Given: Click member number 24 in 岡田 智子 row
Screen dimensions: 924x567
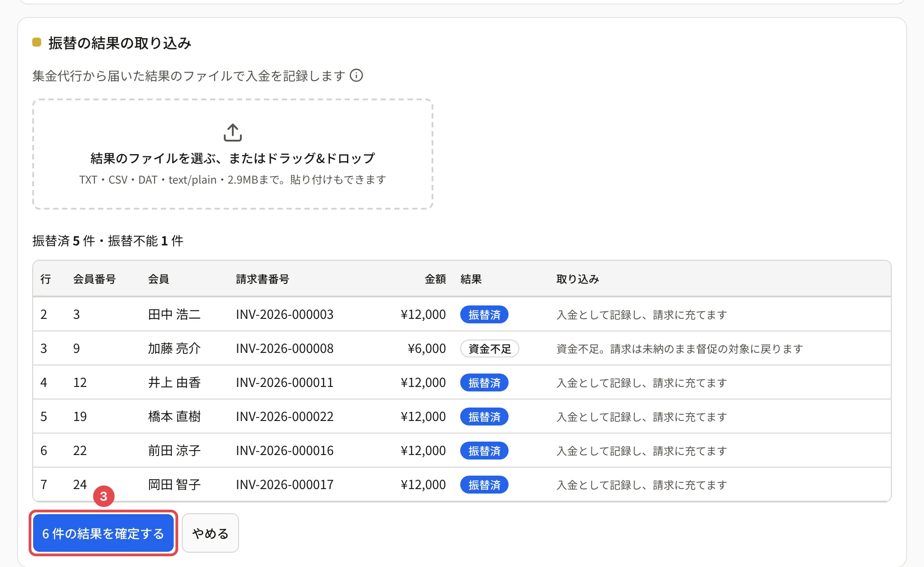Looking at the screenshot, I should [80, 485].
